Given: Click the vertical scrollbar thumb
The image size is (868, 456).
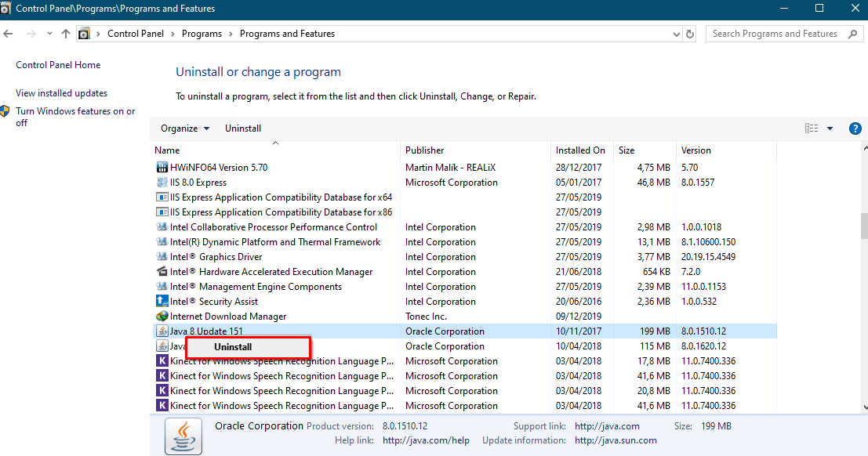Looking at the screenshot, I should [x=865, y=226].
